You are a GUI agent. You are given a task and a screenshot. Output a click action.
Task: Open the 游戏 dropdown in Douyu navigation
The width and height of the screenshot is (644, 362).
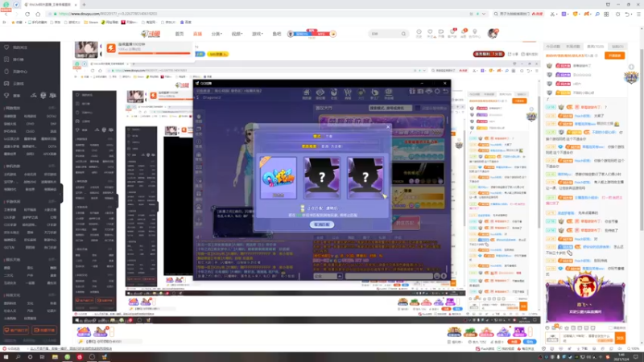[x=257, y=34]
